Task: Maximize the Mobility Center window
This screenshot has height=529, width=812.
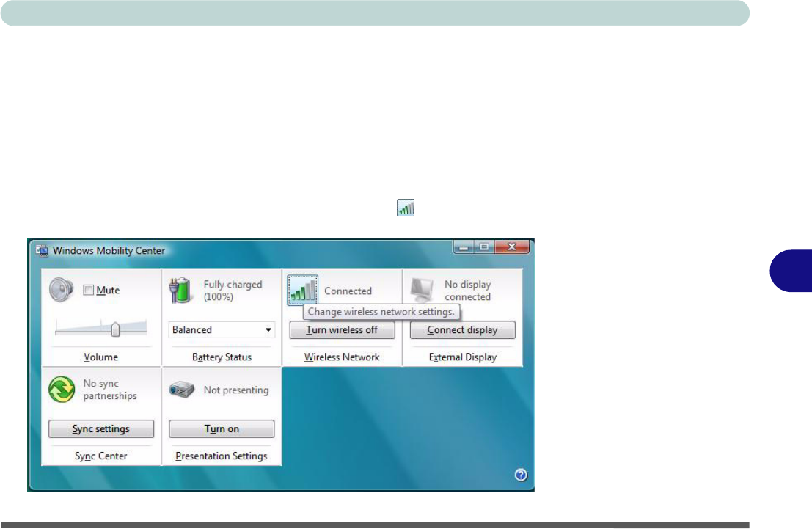Action: point(484,247)
